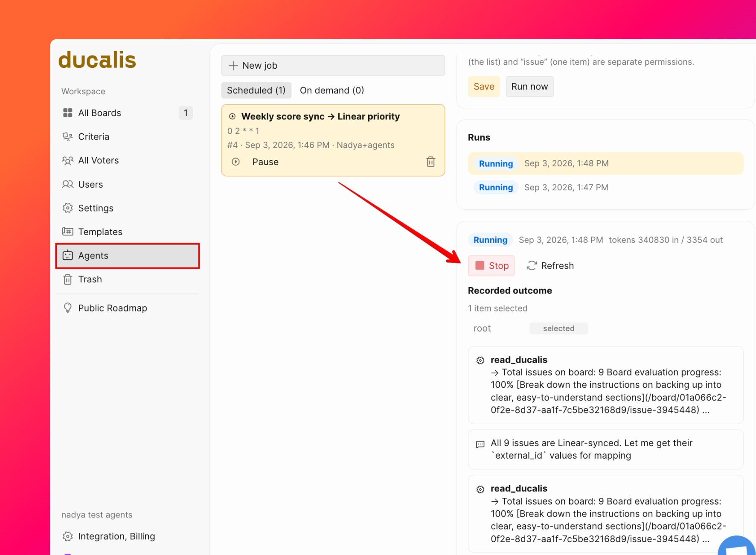This screenshot has width=756, height=555.
Task: Click the Templates sidebar icon
Action: [x=67, y=232]
